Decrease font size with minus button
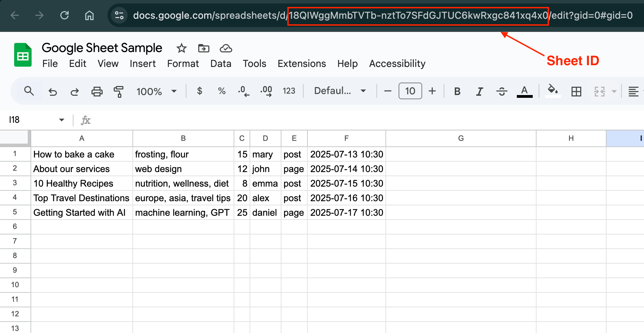 pyautogui.click(x=388, y=91)
